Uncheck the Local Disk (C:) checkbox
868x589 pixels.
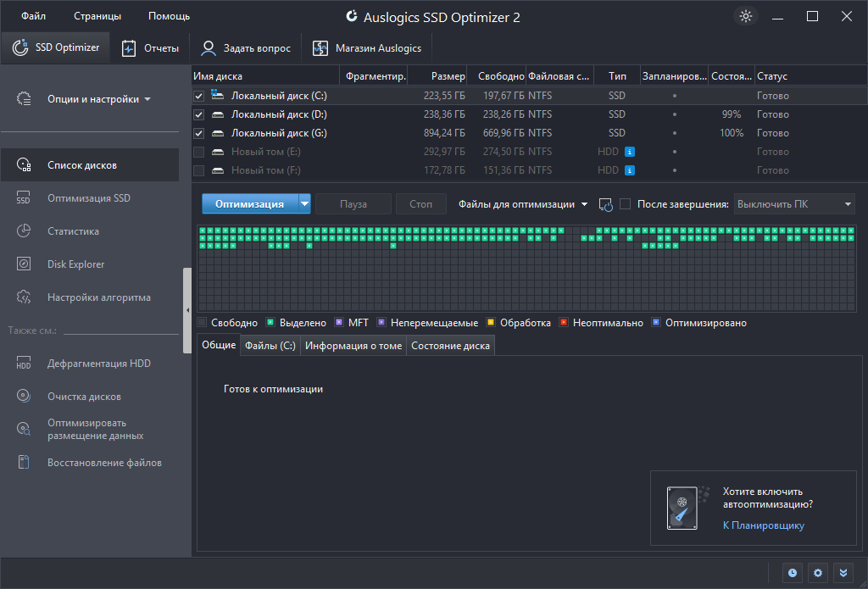point(198,96)
